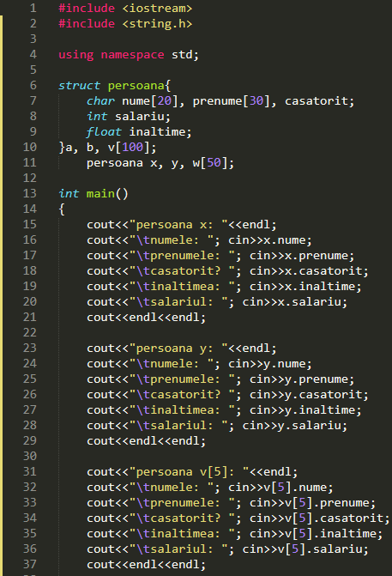Click the "persoana v[5]: " string literal
Image resolution: width=392 pixels, height=576 pixels.
click(189, 471)
